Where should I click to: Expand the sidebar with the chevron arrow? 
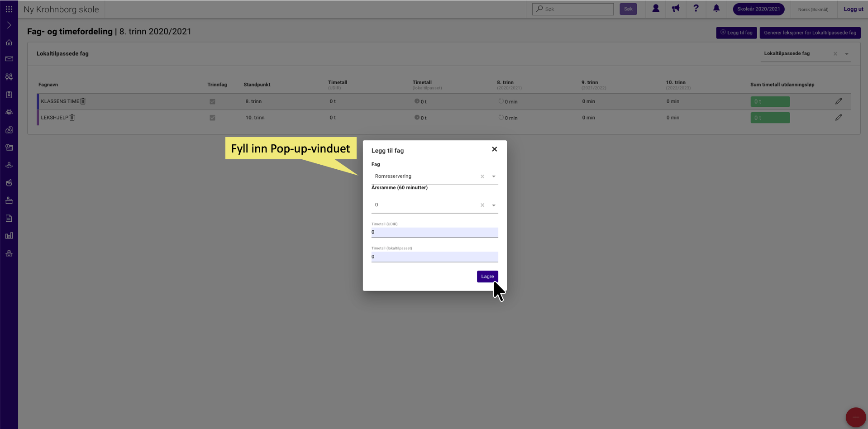9,25
